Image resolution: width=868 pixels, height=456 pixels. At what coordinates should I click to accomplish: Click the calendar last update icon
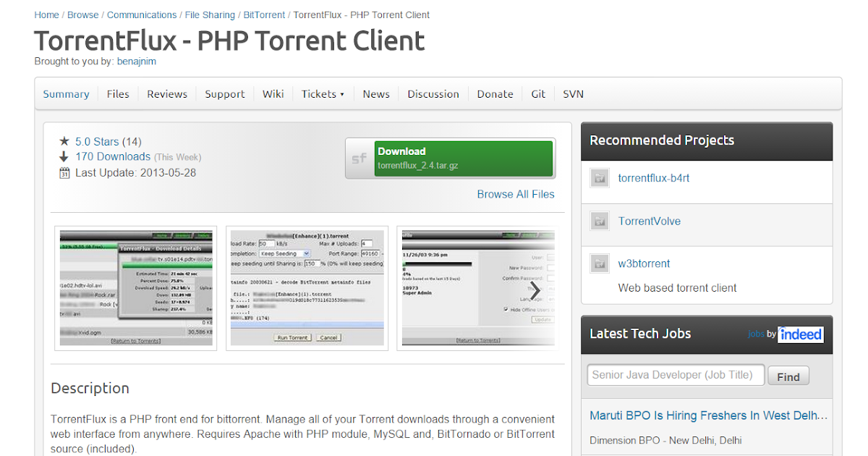(x=64, y=173)
